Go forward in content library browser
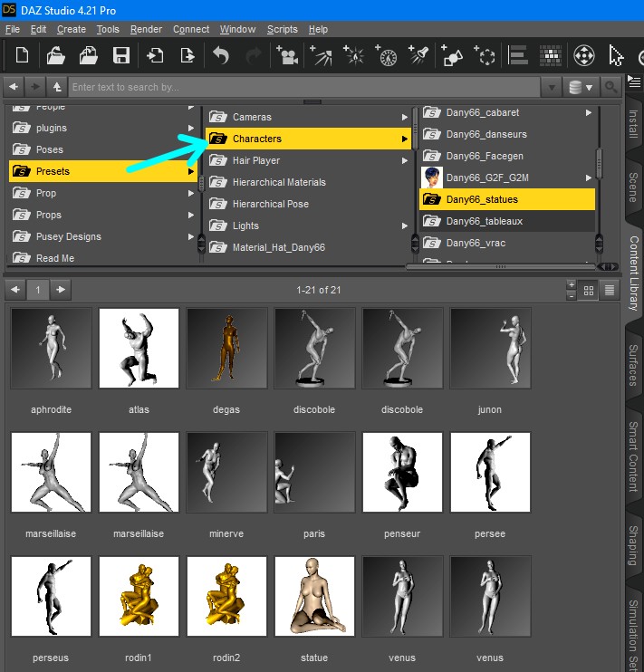644x672 pixels. click(35, 87)
